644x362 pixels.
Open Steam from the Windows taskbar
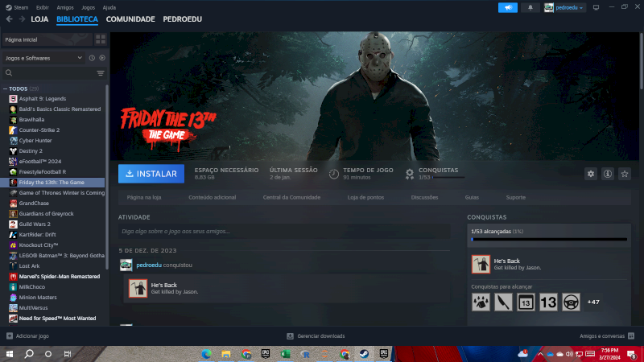[x=364, y=354]
